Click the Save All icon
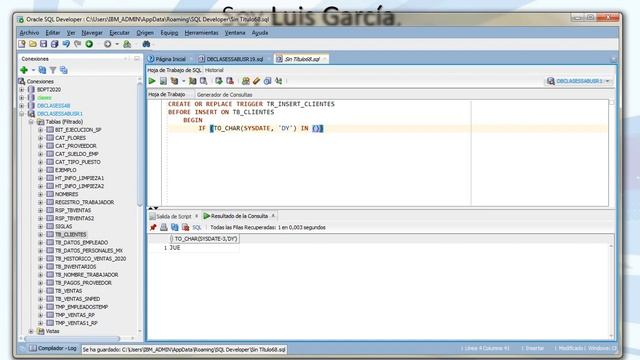 (x=54, y=44)
